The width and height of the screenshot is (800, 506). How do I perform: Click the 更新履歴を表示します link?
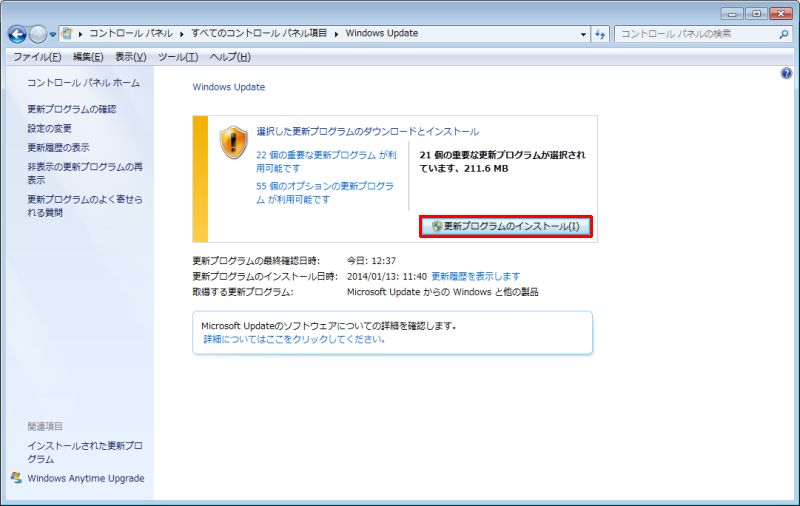coord(476,276)
